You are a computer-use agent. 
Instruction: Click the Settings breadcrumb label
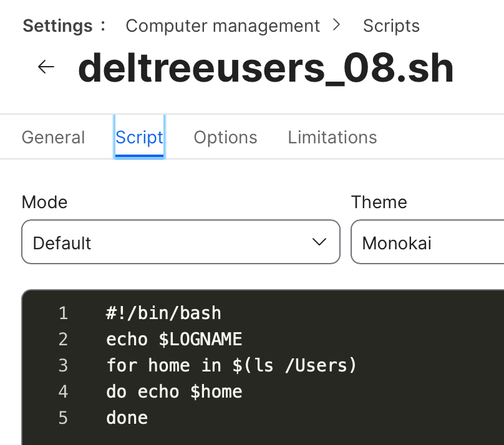coord(57,26)
